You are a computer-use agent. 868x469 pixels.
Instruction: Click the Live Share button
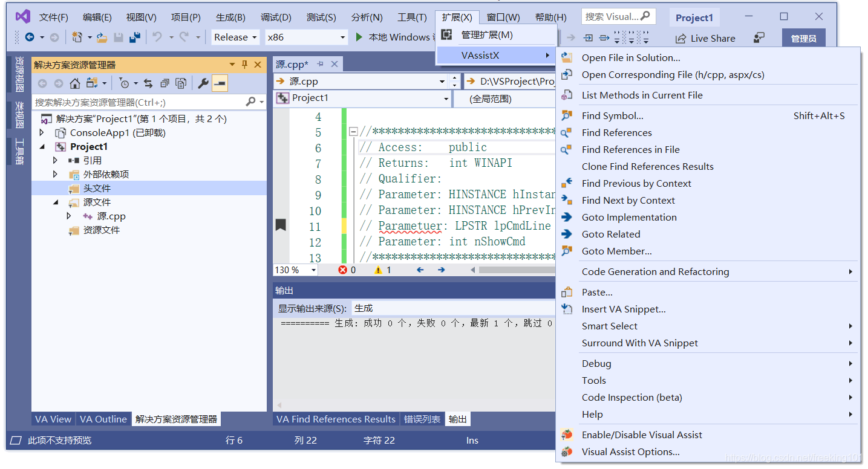coord(705,38)
